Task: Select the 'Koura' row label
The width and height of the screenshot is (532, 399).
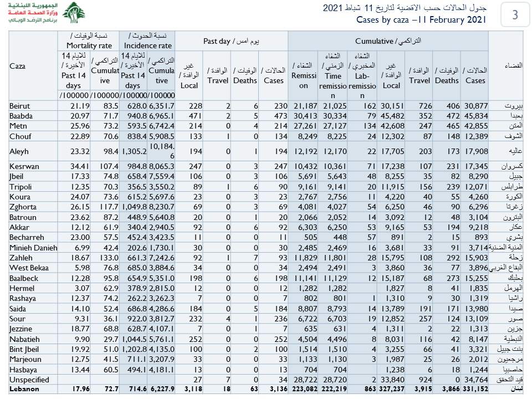Action: point(20,197)
